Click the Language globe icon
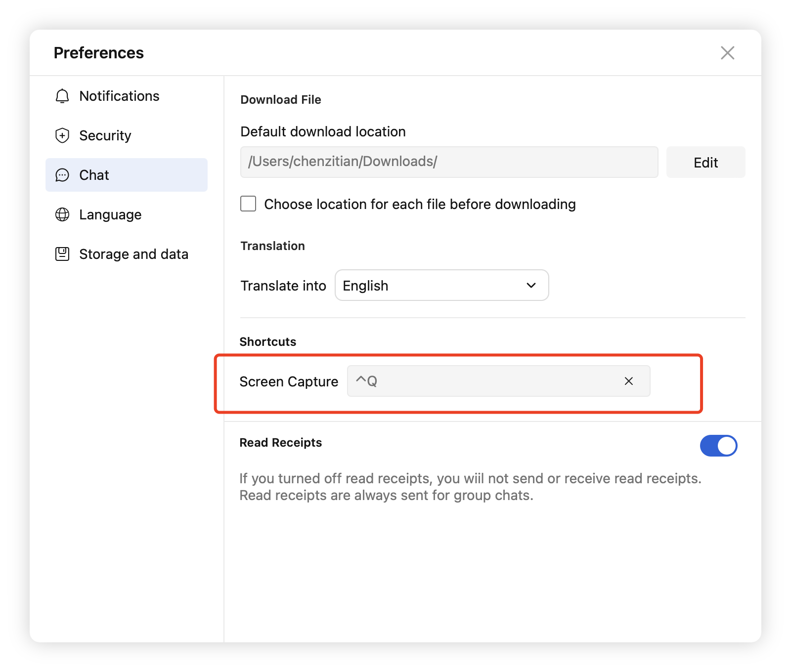 (62, 214)
